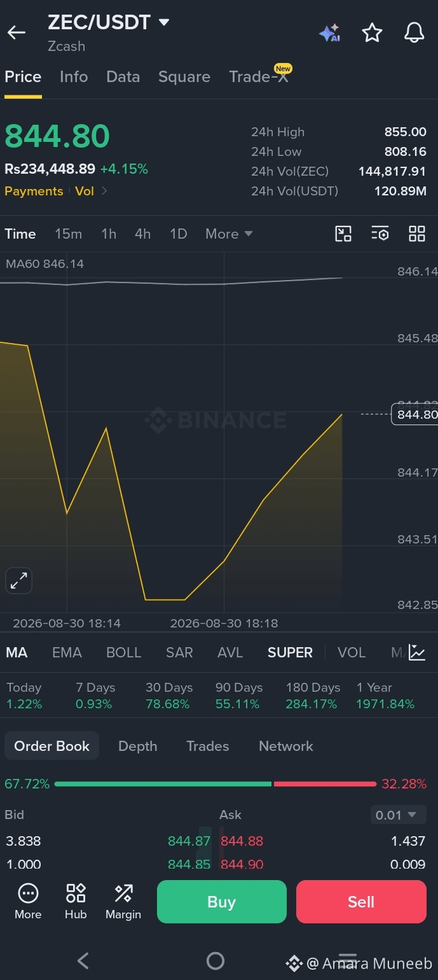Select the 15m interval
438x980 pixels.
(69, 234)
